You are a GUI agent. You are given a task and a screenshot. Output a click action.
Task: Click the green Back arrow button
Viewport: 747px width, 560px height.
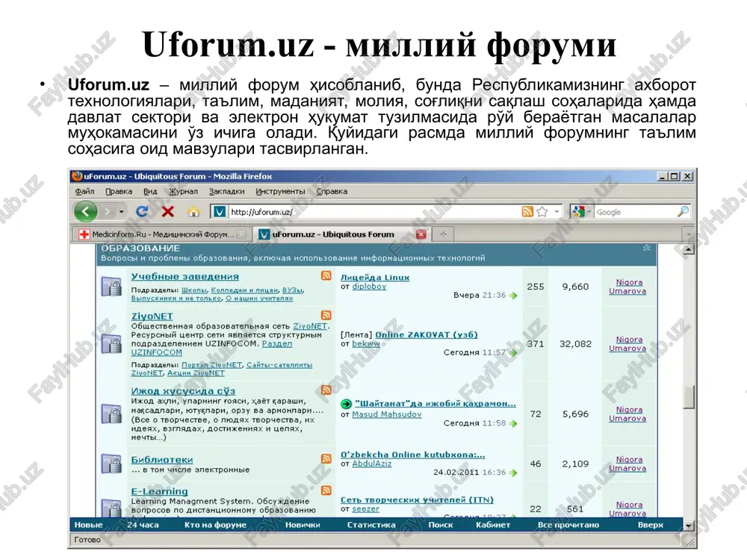coord(86,211)
